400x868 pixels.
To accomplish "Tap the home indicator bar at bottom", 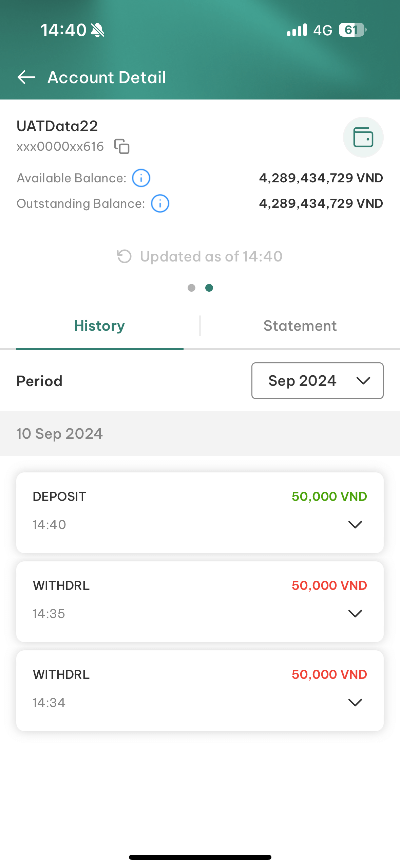I will coord(200,857).
